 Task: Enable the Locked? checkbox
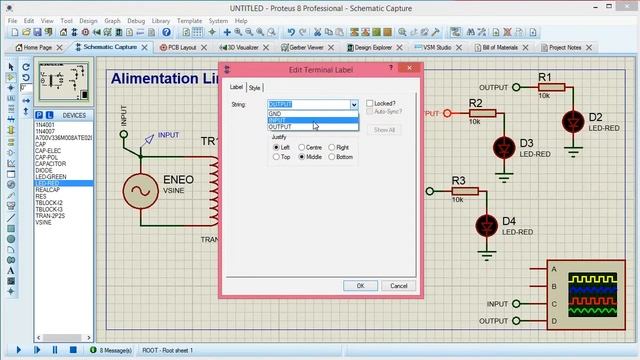(x=369, y=103)
